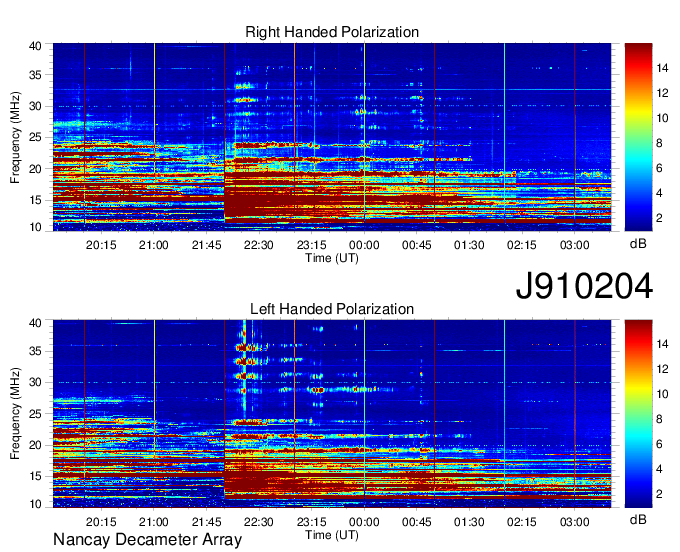Click the upper spectrogram colorbar
The height and width of the screenshot is (552, 680).
[x=638, y=137]
